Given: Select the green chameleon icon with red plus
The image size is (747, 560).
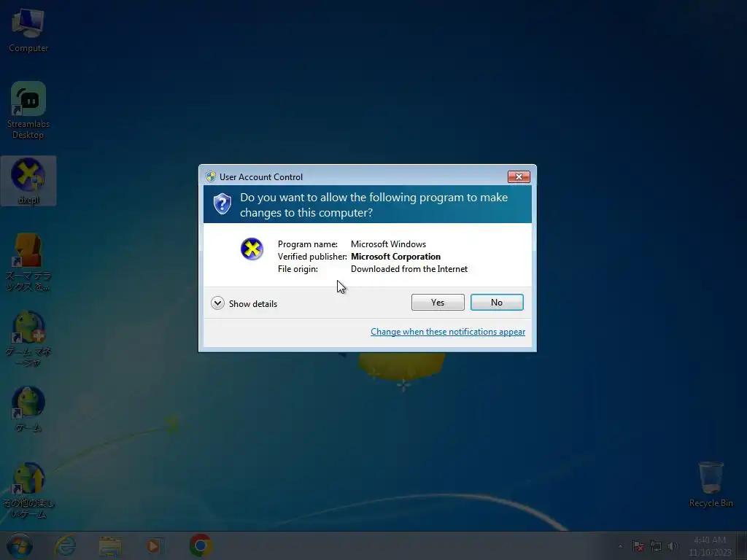Looking at the screenshot, I should coord(28,338).
